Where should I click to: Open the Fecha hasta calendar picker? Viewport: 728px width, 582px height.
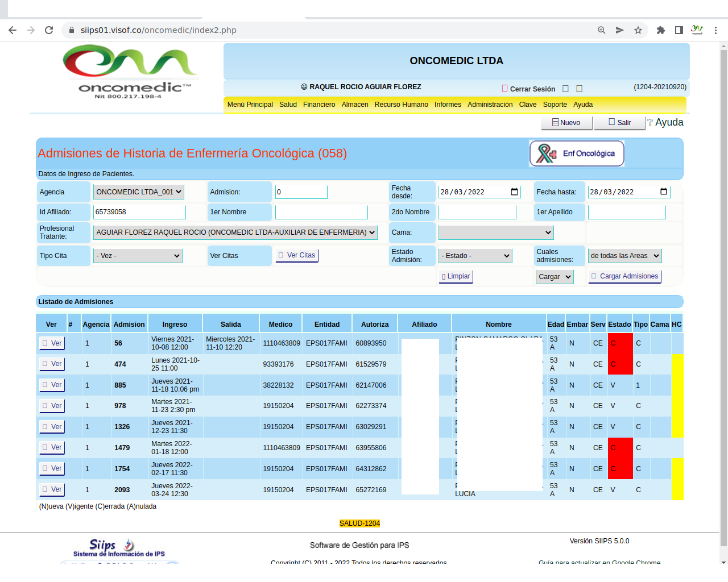pyautogui.click(x=663, y=192)
